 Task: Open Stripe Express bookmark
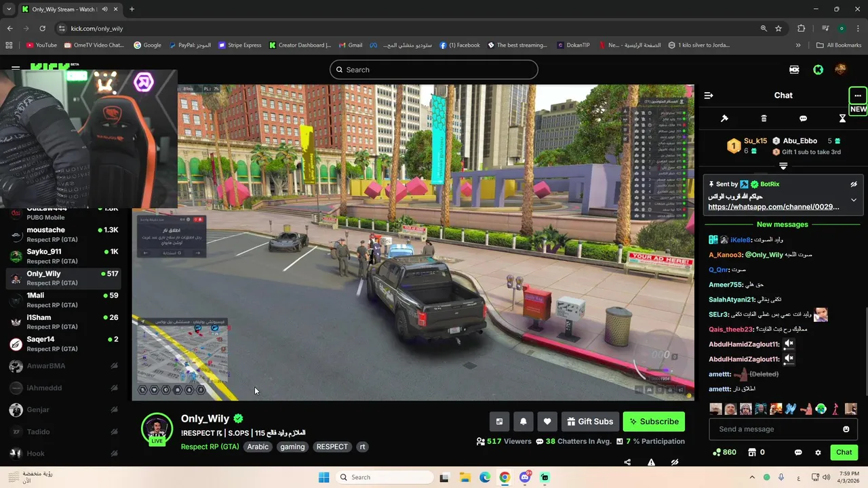pyautogui.click(x=239, y=45)
